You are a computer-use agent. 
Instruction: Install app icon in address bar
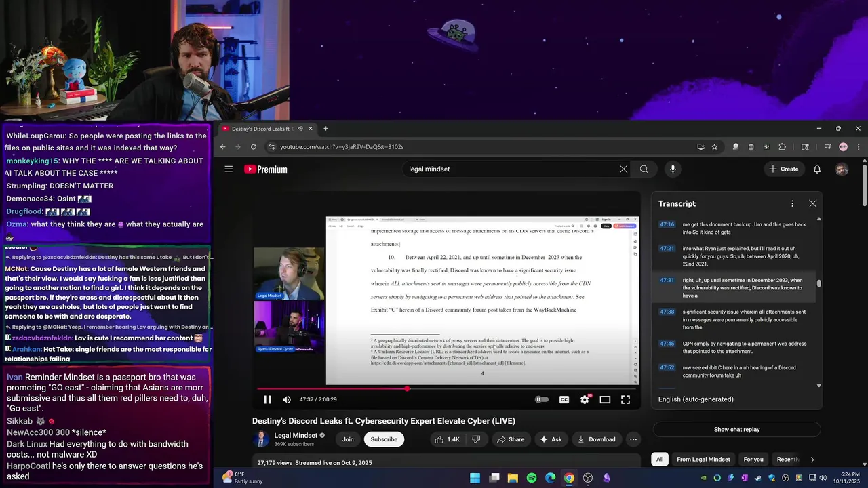pos(701,146)
